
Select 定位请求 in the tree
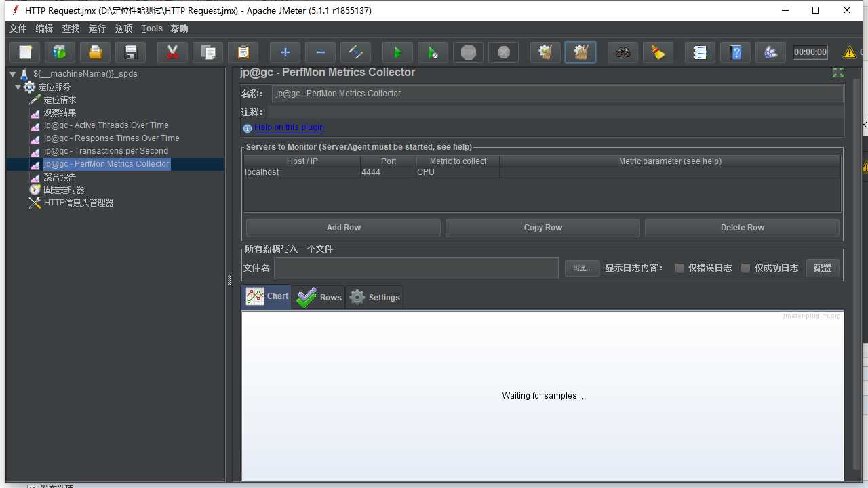60,100
